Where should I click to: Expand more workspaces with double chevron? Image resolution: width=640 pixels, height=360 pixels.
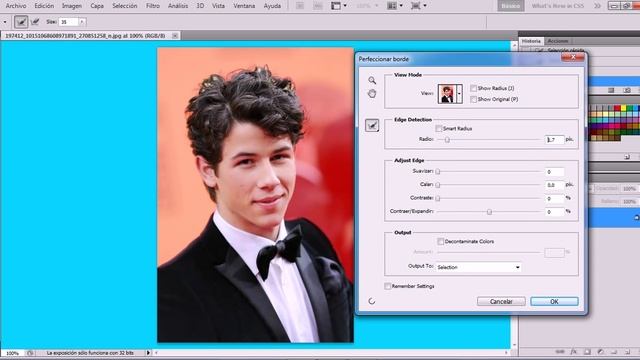tap(598, 6)
